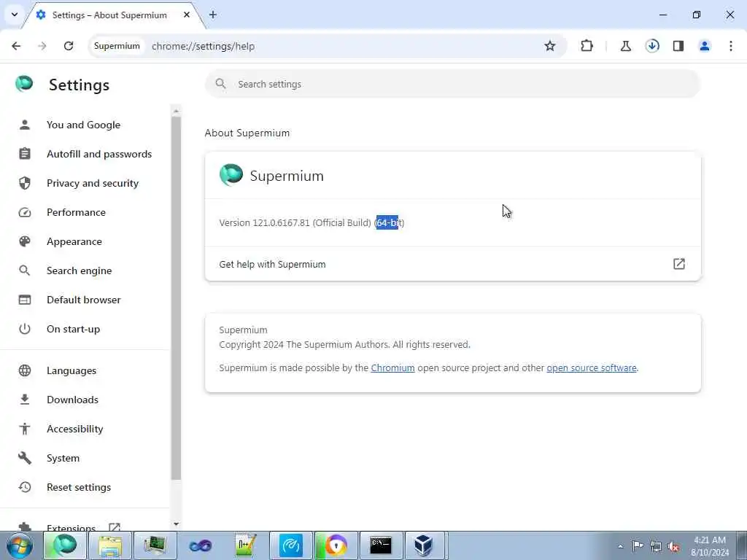Open Reset settings

pyautogui.click(x=85, y=487)
